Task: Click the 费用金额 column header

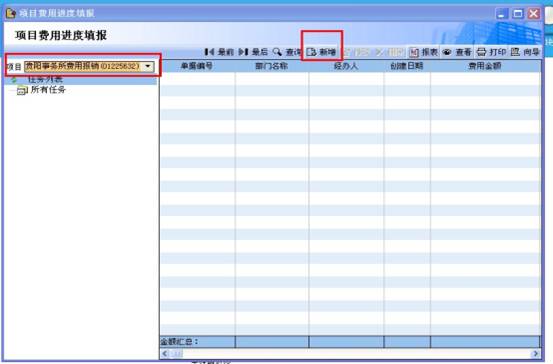Action: pos(485,66)
